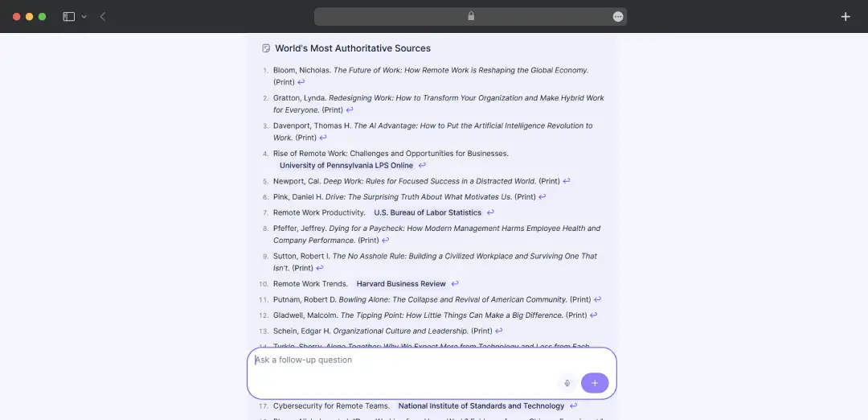This screenshot has height=420, width=868.
Task: Select the Schein, Edgar H. citation text
Action: tap(383, 331)
